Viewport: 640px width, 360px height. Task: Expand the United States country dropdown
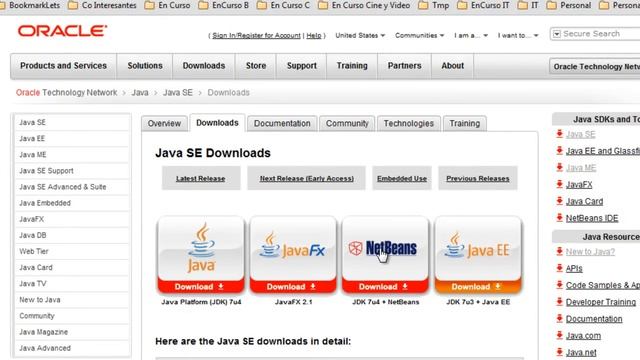360,36
